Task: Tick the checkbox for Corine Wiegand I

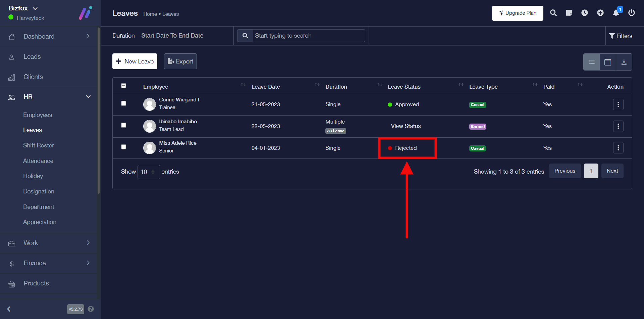Action: pos(124,103)
